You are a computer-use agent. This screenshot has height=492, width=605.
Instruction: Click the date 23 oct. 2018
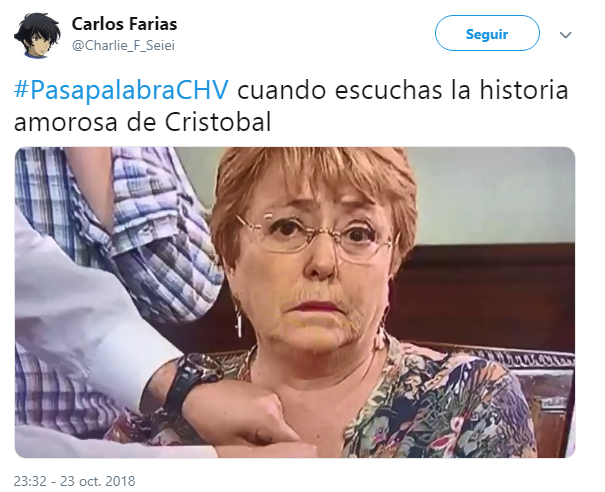tap(98, 481)
